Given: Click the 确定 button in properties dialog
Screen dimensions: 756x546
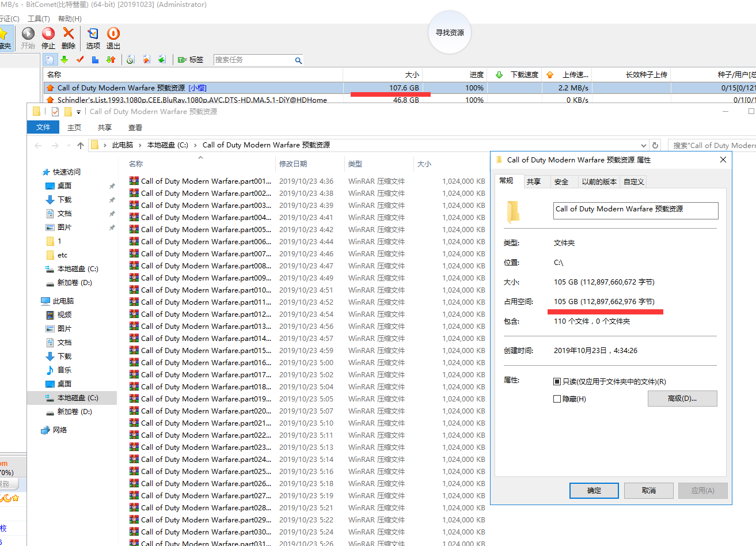Looking at the screenshot, I should tap(594, 491).
